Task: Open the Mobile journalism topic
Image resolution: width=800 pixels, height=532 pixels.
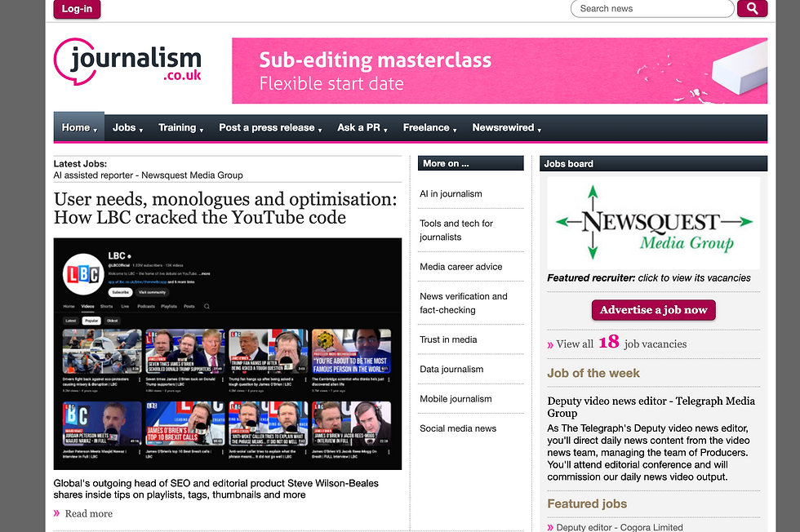Action: (456, 399)
